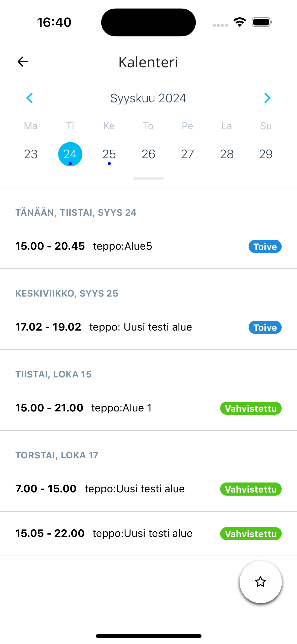
Task: Expand calendar using the grey drag handle
Action: [148, 178]
